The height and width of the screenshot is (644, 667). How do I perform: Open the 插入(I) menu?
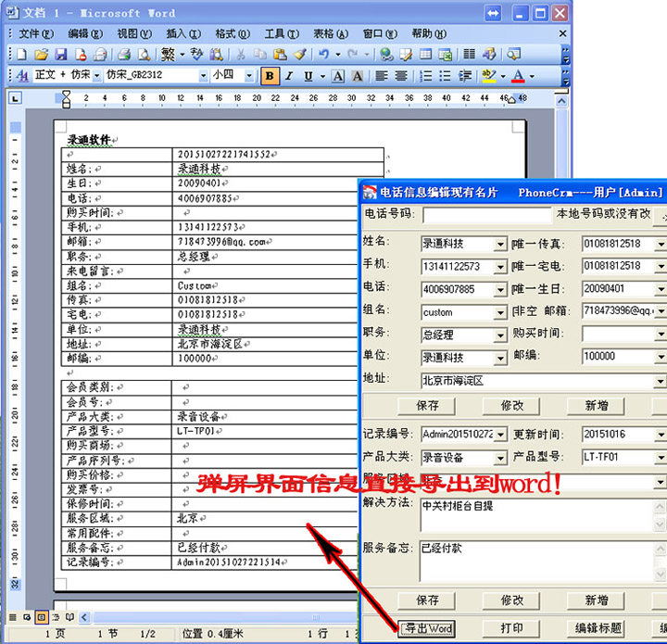pos(183,33)
